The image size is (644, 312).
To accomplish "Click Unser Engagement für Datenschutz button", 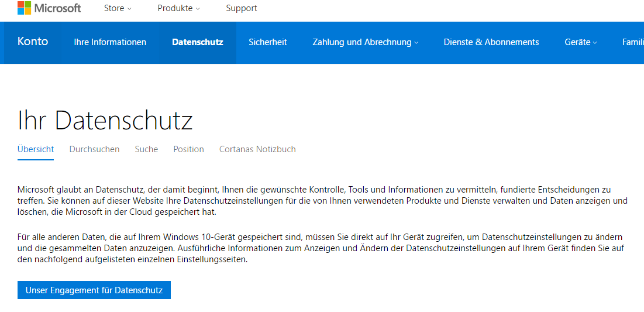I will 94,290.
